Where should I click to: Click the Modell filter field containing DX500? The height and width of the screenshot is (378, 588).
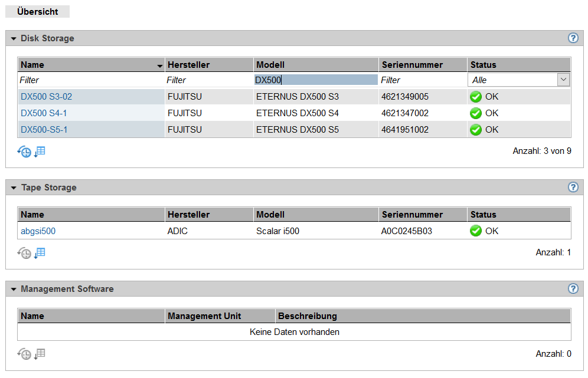coord(316,80)
